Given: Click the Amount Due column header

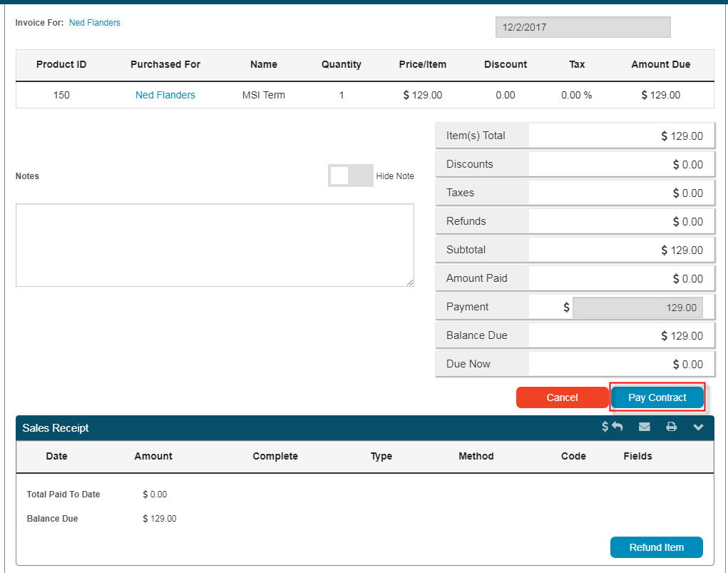Looking at the screenshot, I should (x=660, y=64).
